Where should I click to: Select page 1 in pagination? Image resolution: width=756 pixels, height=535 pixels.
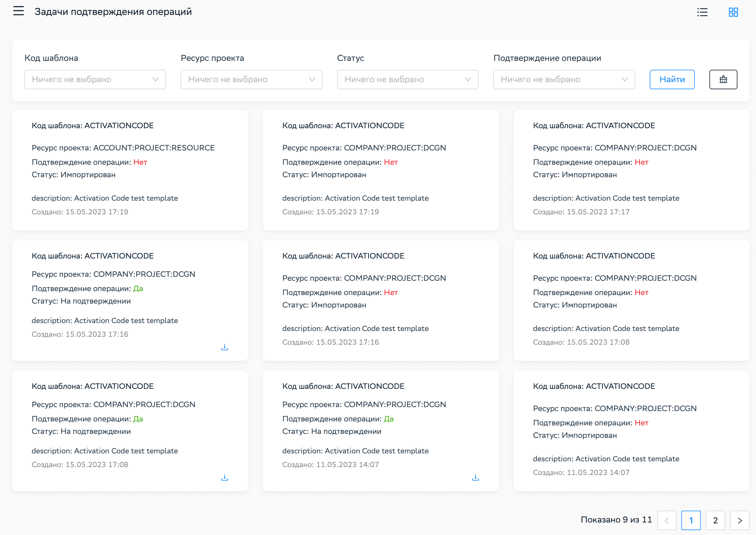[x=691, y=520]
